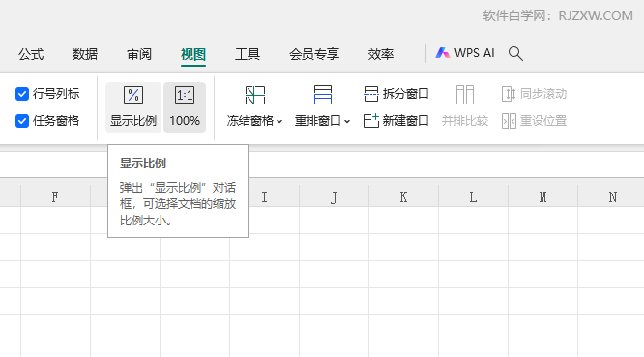Open the 显示比例 zoom dialog
The height and width of the screenshot is (357, 644).
click(x=133, y=106)
